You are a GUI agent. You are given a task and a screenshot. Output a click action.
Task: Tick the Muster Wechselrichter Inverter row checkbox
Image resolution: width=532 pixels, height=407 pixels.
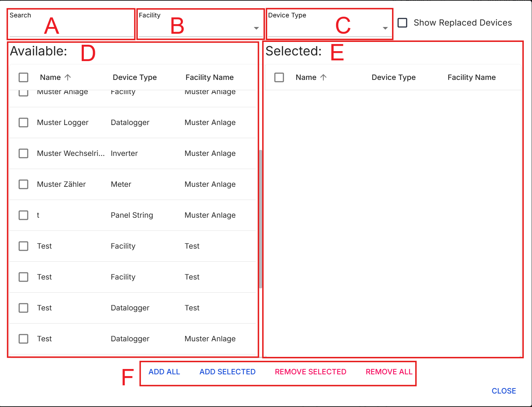(23, 153)
